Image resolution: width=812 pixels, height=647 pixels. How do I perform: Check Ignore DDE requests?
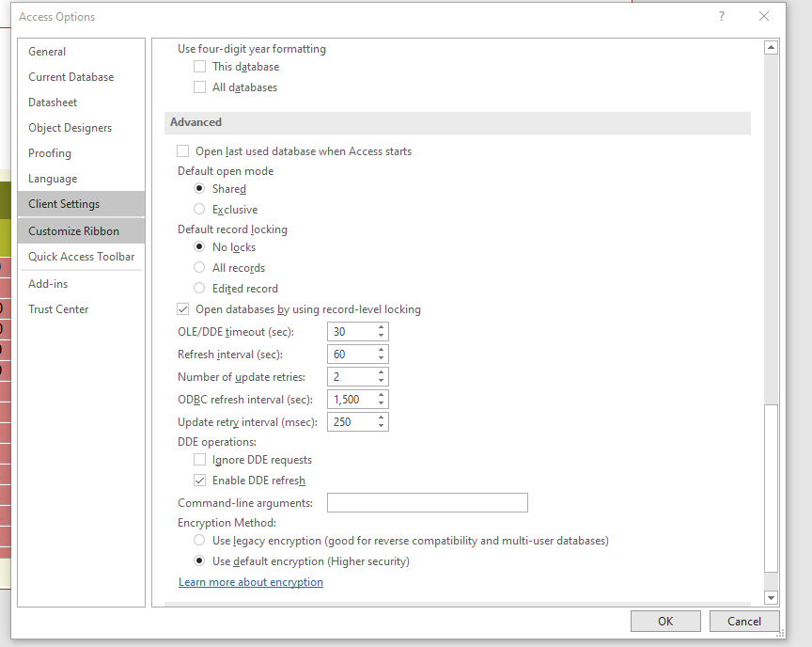(x=199, y=460)
